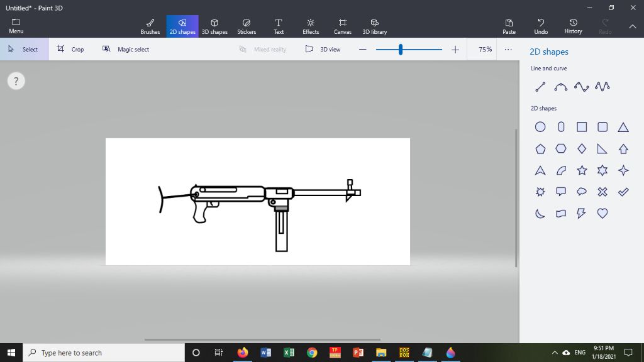This screenshot has height=362, width=644.
Task: Show hidden system tray icons
Action: click(555, 353)
